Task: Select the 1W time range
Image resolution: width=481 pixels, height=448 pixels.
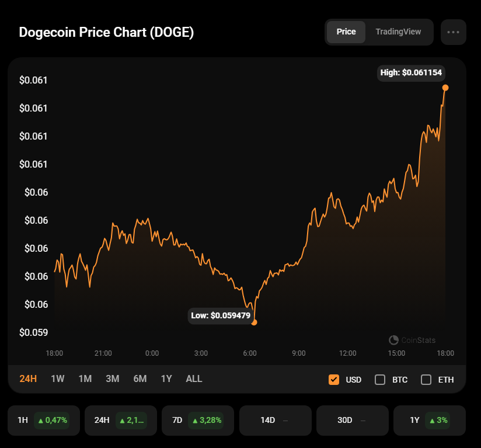Action: pyautogui.click(x=58, y=378)
